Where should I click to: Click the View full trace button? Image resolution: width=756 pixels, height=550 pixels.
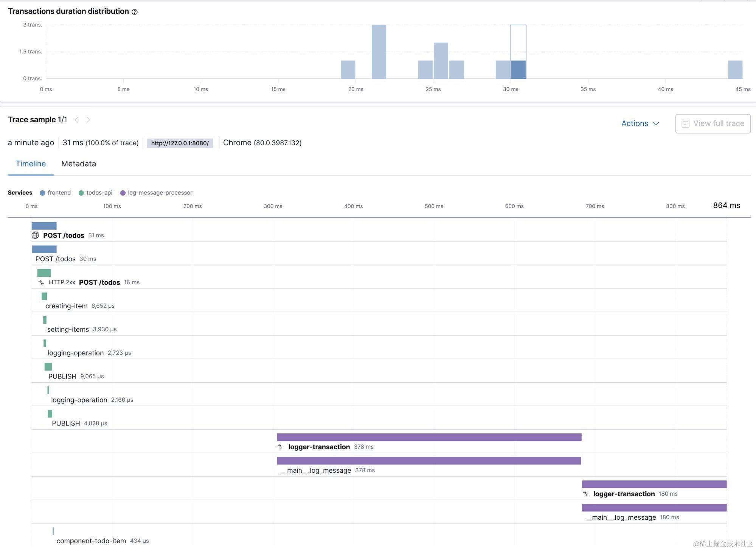point(713,124)
